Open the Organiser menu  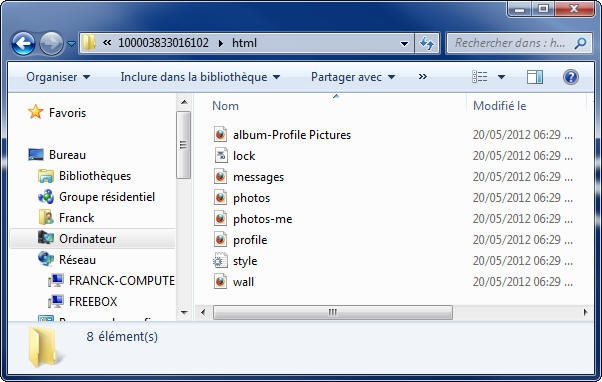click(58, 77)
